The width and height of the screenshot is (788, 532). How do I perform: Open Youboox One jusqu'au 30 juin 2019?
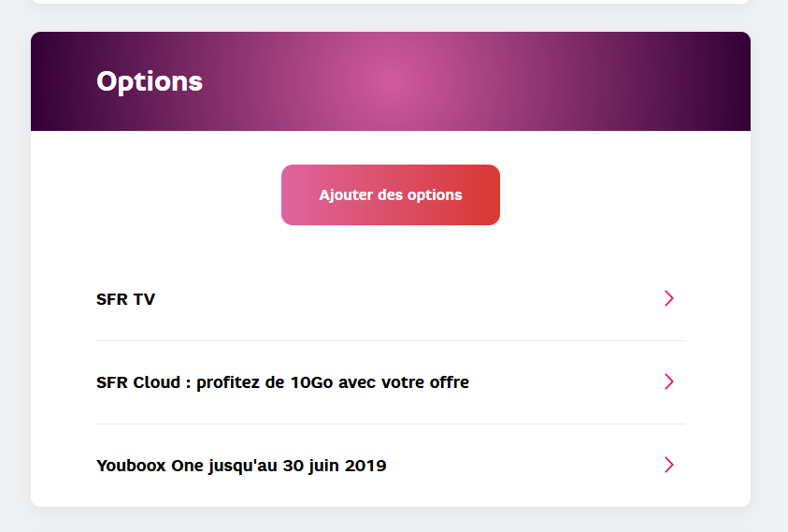[241, 466]
